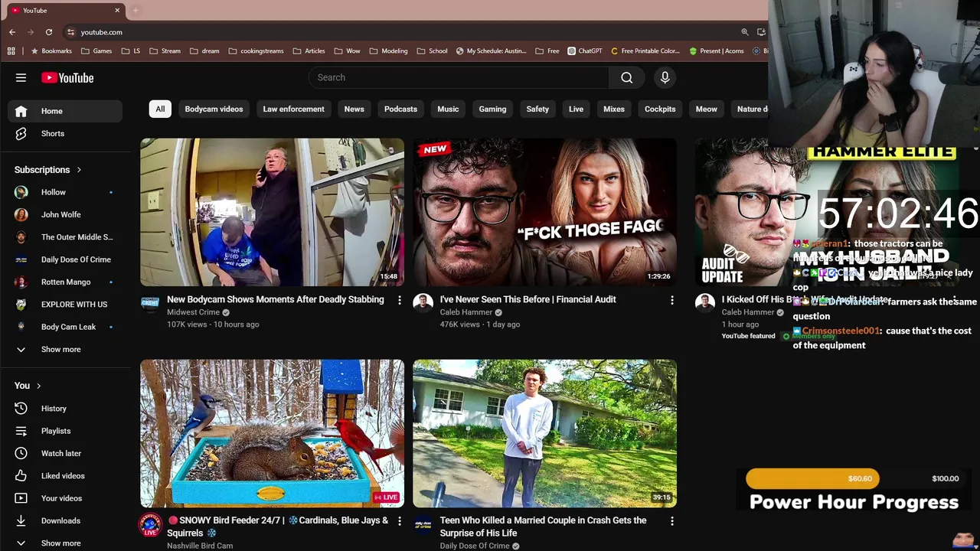Open My Schedule: Austin bookmark
The height and width of the screenshot is (551, 980).
491,51
